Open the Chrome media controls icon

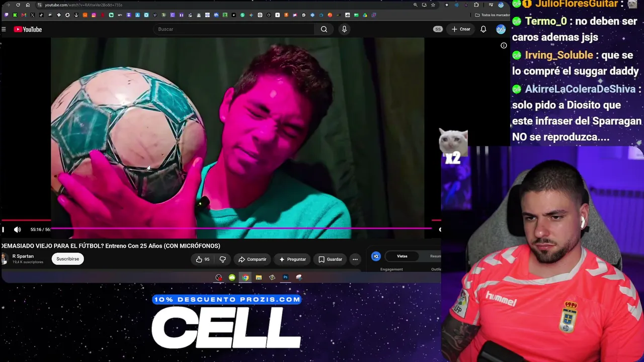pos(491,5)
